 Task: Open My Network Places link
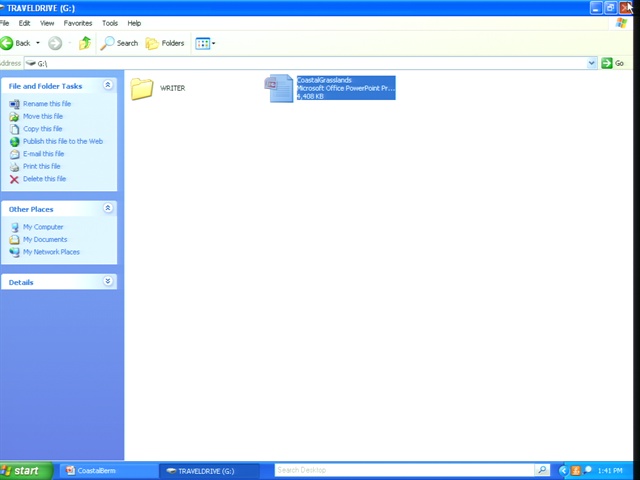point(51,252)
